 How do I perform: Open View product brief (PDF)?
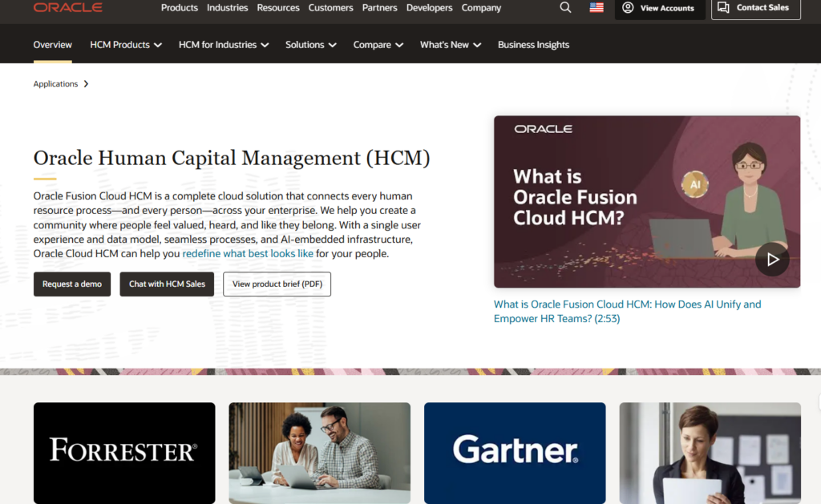click(277, 284)
